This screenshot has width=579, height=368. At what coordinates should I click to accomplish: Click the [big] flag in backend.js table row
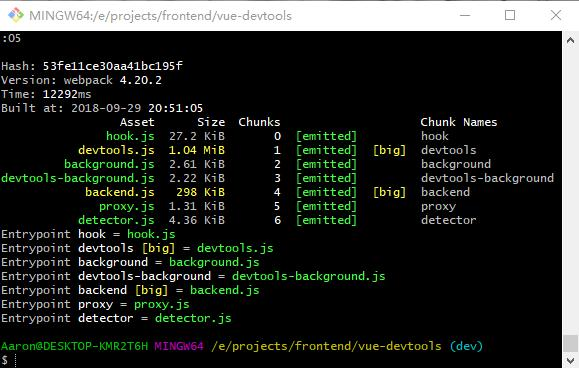[389, 192]
